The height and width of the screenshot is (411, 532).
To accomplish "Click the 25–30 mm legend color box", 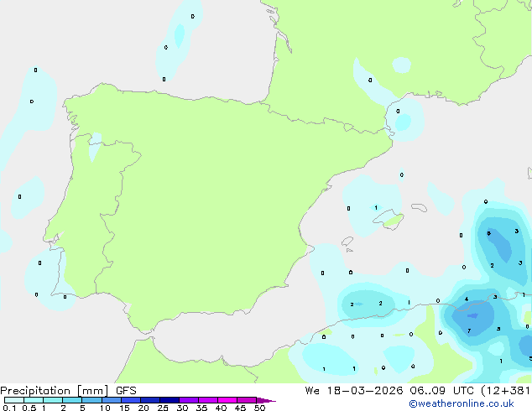I will [170, 400].
